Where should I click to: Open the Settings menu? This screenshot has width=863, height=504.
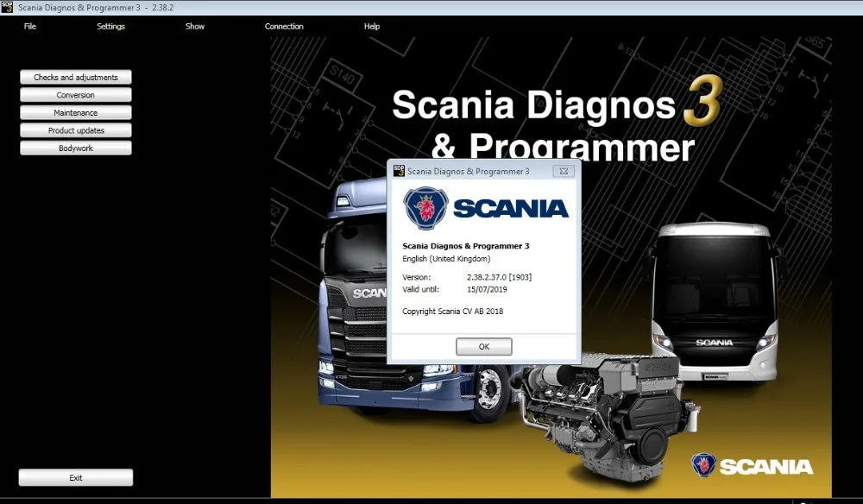coord(110,27)
